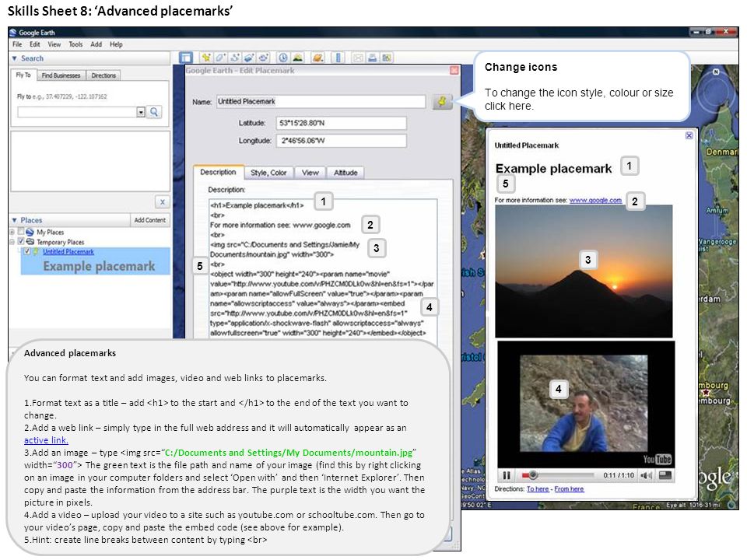Screen dimensions: 747x560
Task: Close the Edit Placemark dialog
Action: click(454, 71)
